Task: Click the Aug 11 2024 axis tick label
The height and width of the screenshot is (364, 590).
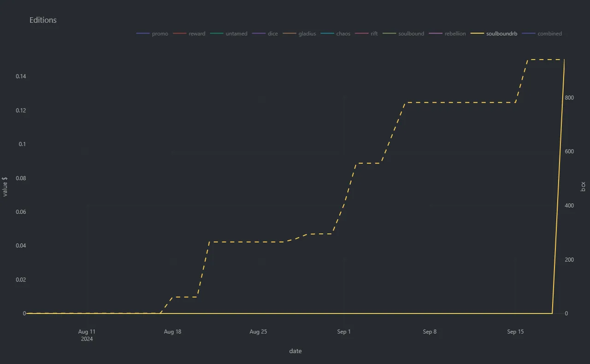Action: (87, 335)
